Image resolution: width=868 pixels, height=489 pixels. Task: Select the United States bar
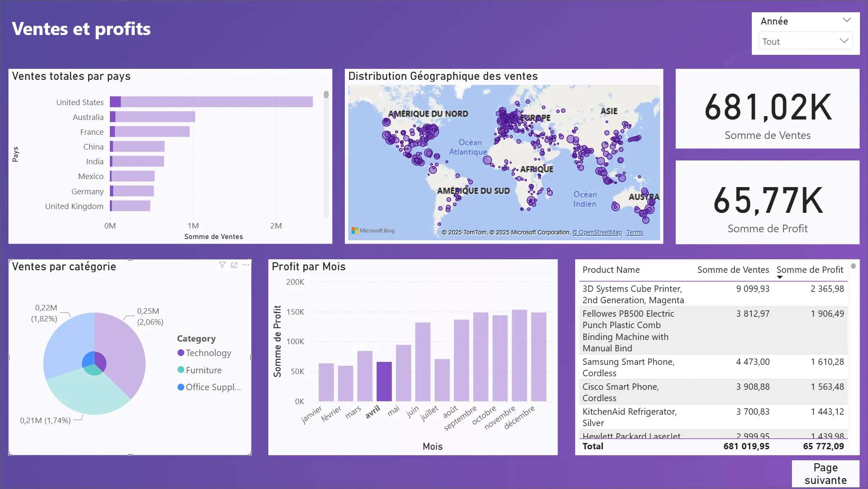click(x=211, y=102)
